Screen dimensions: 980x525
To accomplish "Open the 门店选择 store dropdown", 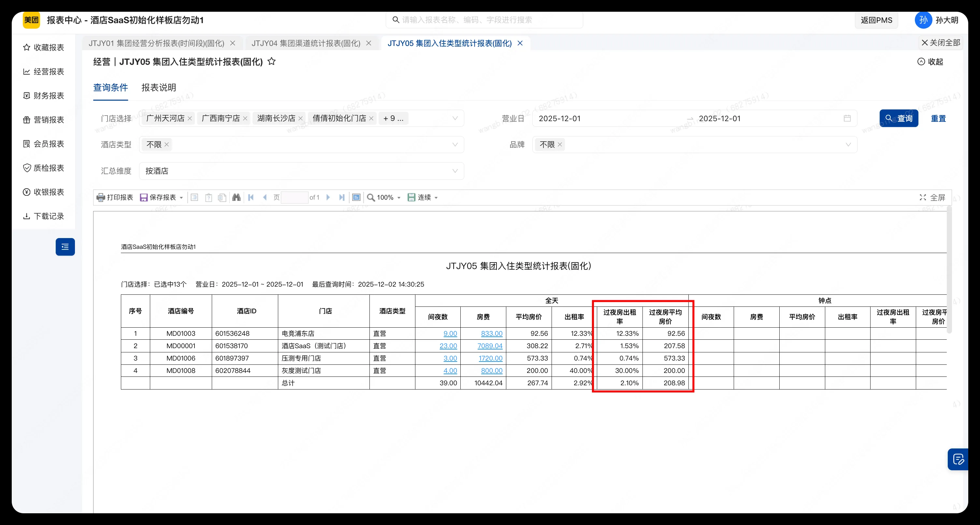I will [x=455, y=118].
